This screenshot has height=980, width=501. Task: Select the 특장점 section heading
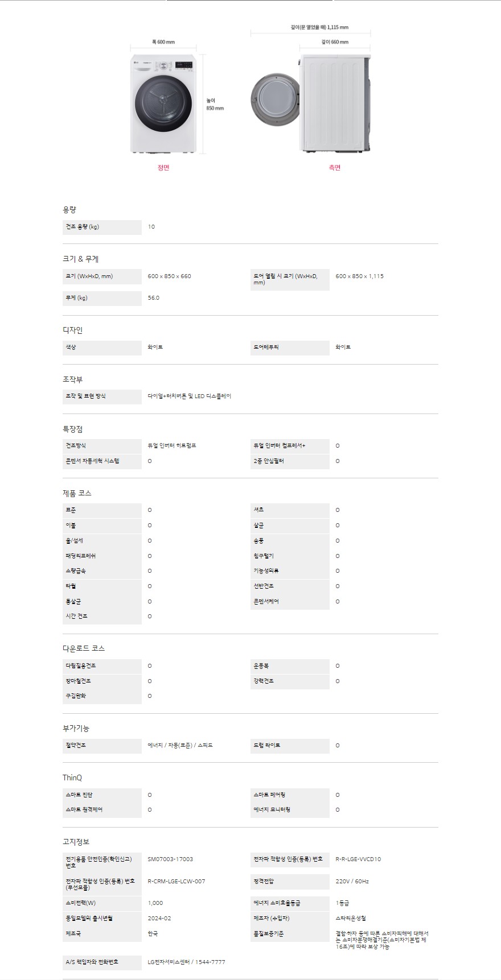(x=72, y=429)
